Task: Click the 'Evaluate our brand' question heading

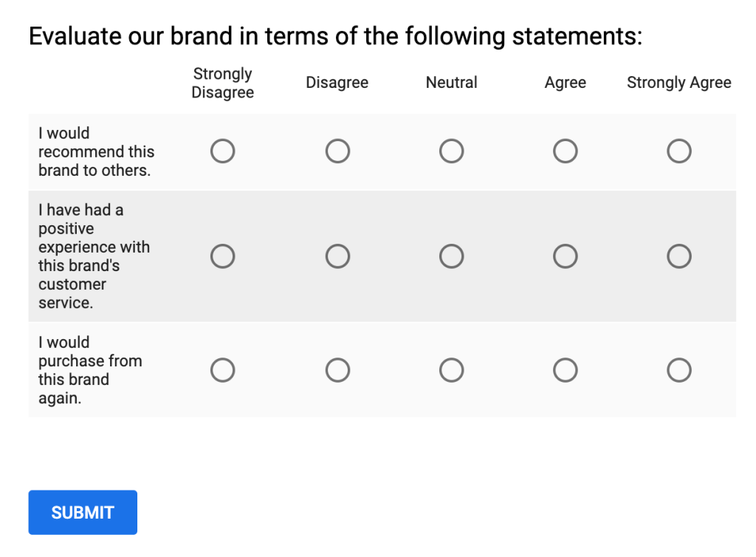Action: 335,36
